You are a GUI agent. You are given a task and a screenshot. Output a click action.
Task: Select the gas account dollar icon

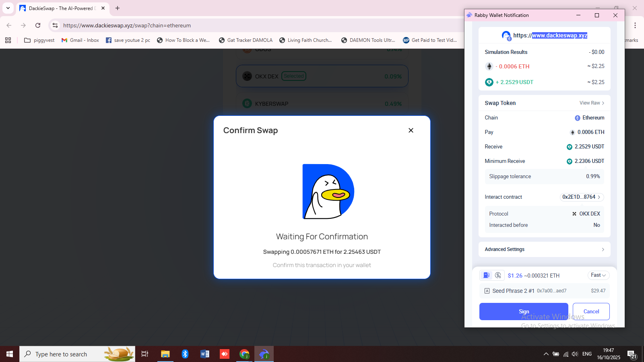point(498,276)
